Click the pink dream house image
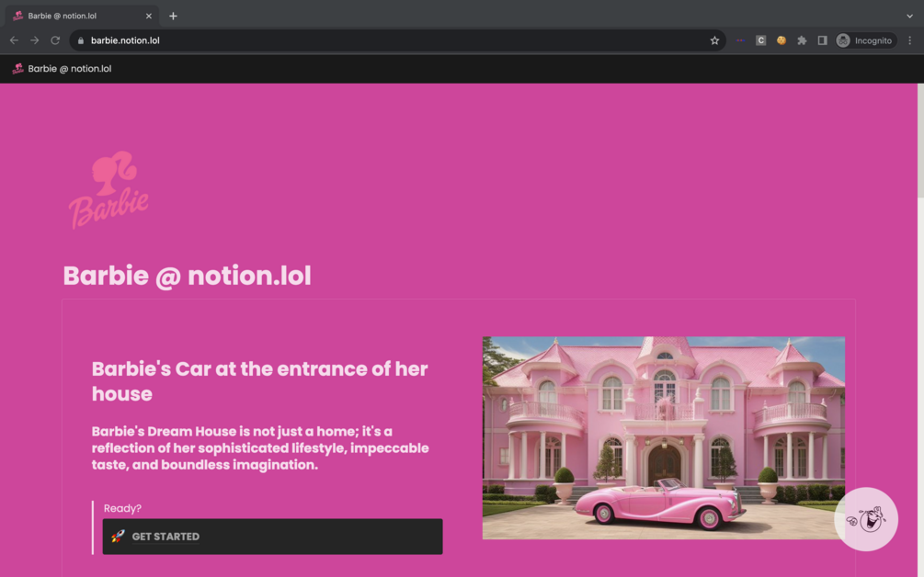This screenshot has width=924, height=577. (x=664, y=437)
